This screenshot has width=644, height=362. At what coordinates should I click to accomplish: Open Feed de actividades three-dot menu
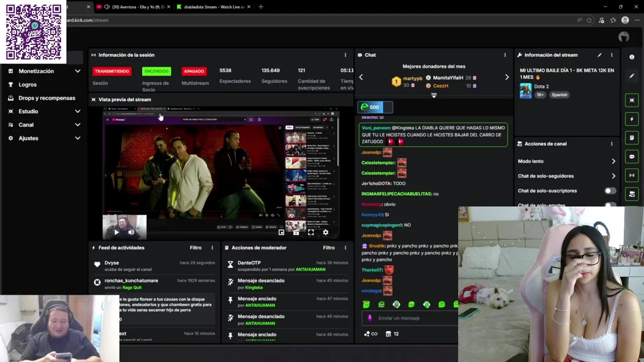click(212, 247)
